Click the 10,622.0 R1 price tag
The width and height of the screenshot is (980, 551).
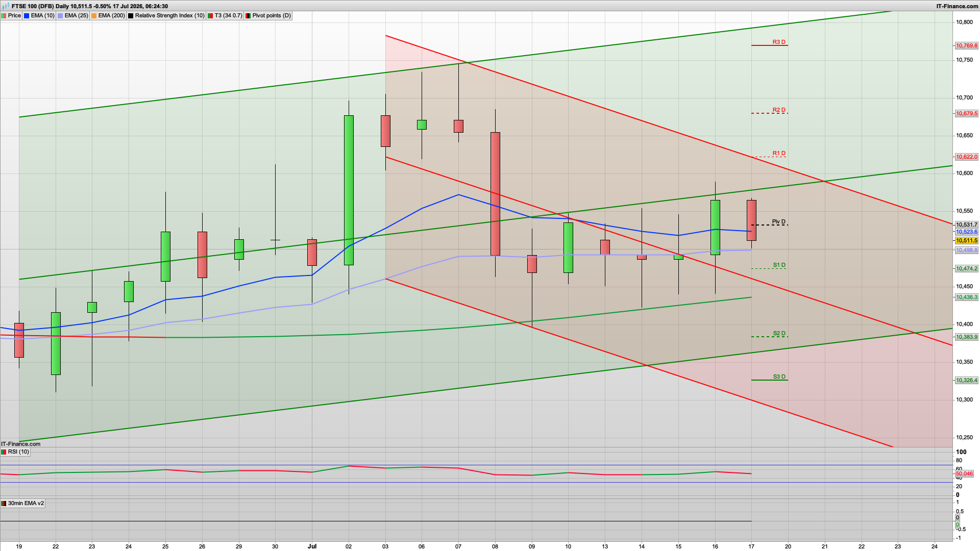tap(967, 157)
